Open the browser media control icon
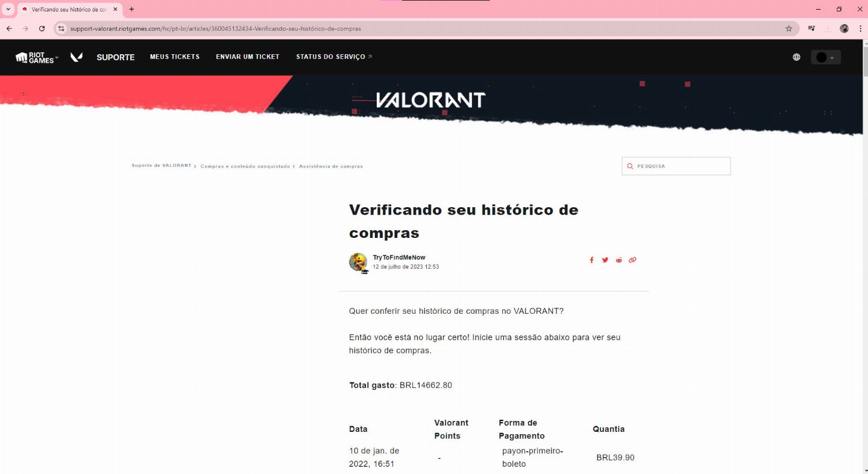Screen dimensions: 868x474 (x=812, y=28)
